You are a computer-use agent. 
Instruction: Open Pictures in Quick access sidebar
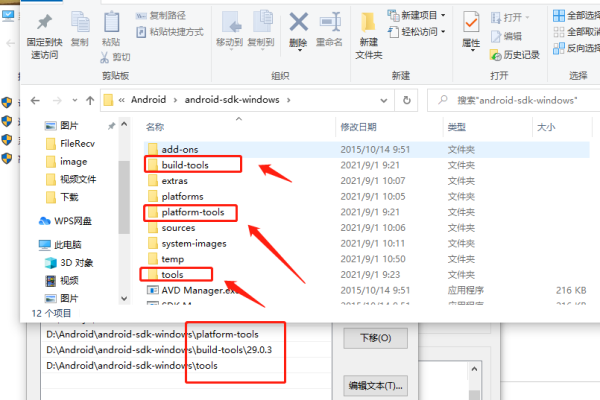click(61, 126)
